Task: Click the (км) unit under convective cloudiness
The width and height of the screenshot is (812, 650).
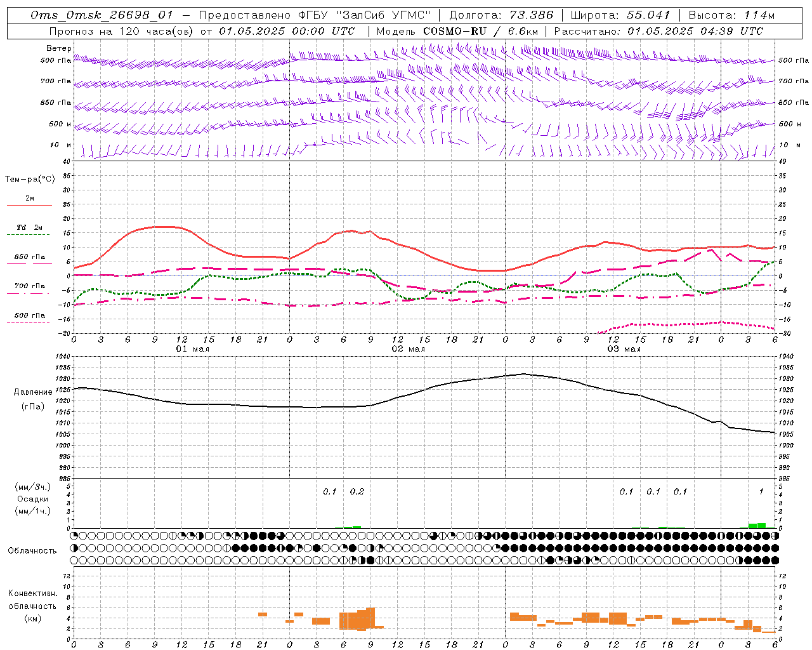Action: pos(32,618)
